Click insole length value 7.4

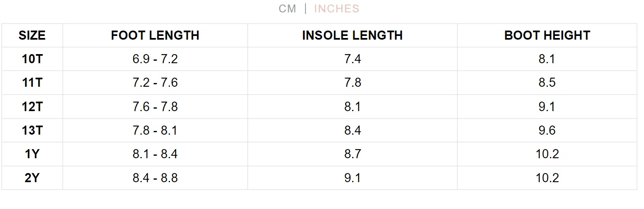point(353,59)
